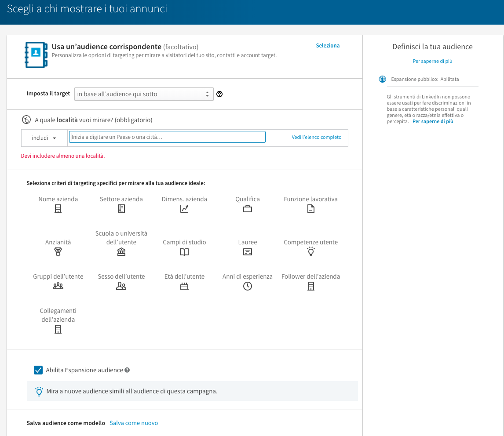This screenshot has height=436, width=504.
Task: Select the Competenze utente lightbulb icon
Action: [311, 251]
